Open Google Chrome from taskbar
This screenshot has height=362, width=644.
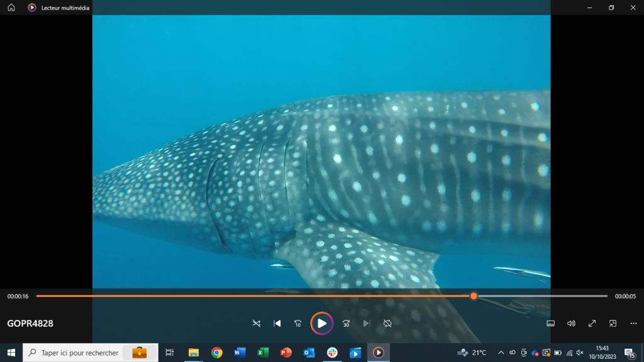coord(217,353)
